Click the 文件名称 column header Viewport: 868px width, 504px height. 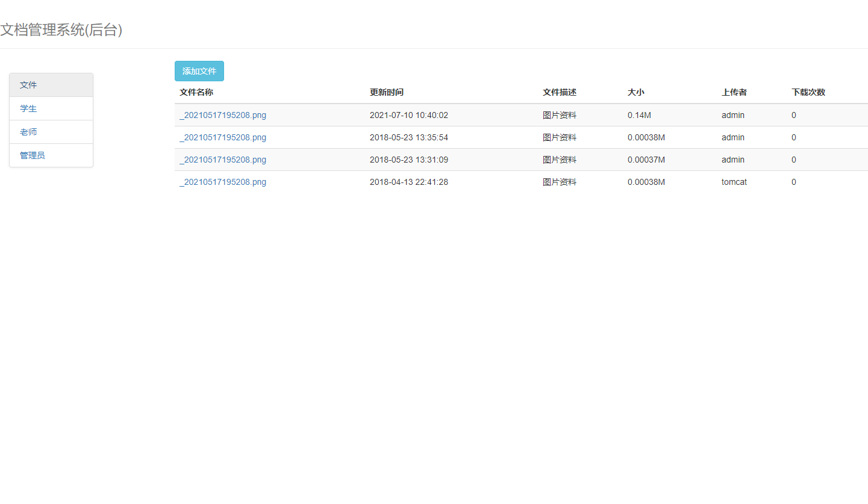pos(196,92)
